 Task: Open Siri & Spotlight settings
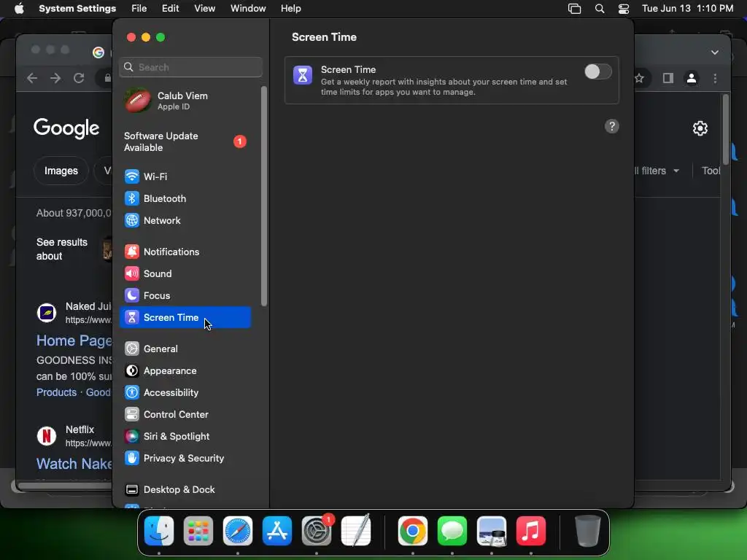coord(185,437)
